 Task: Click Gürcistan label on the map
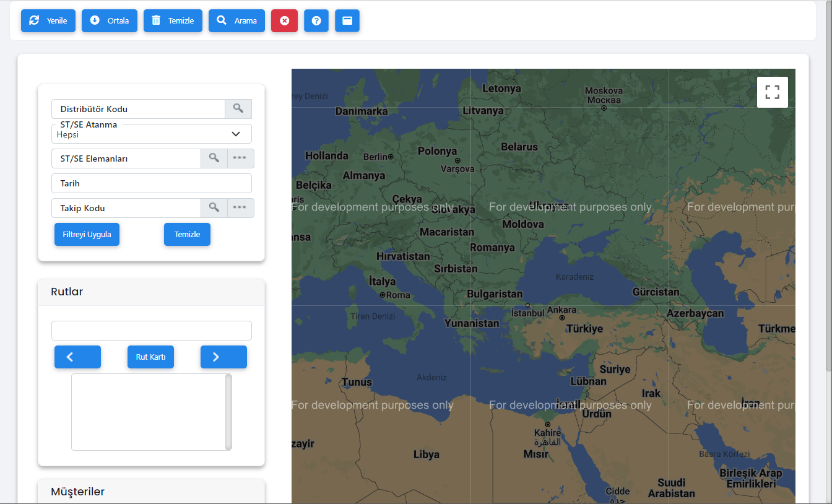tap(656, 292)
